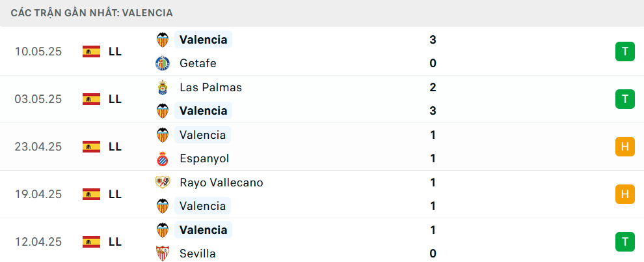Click the Espanyol club crest
Screen dimensions: 644x262
[x=163, y=159]
